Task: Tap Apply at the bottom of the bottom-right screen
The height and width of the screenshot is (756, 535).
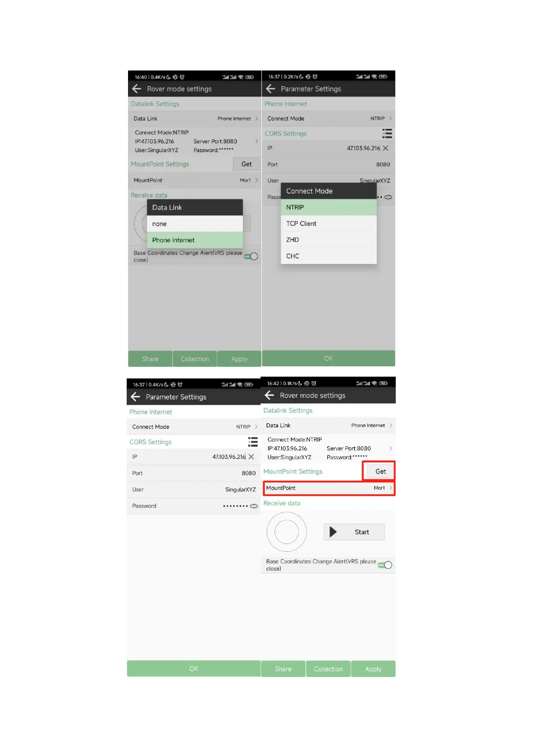Action: click(x=373, y=669)
